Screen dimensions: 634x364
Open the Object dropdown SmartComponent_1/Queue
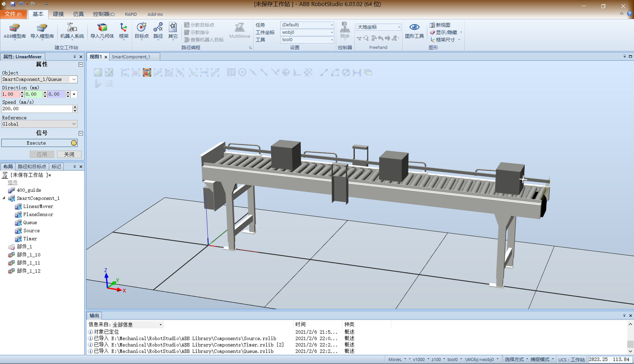coord(74,79)
